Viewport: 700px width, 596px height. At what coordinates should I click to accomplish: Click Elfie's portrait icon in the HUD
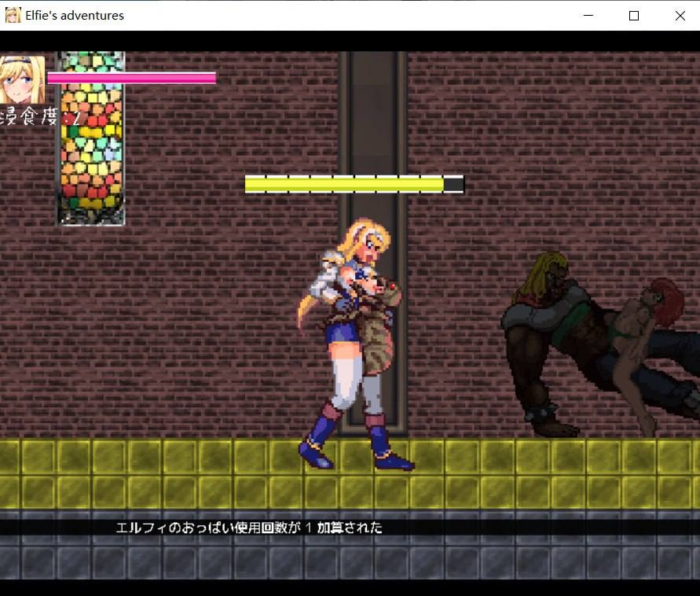(20, 79)
